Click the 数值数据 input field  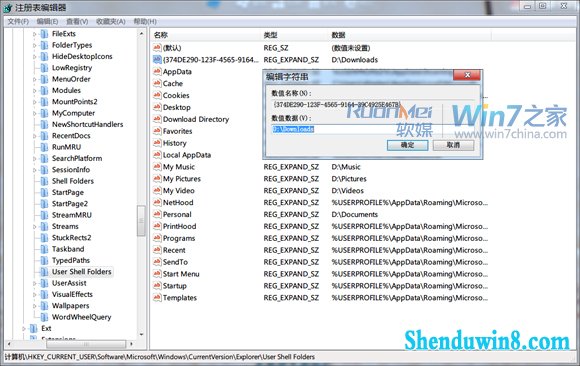373,129
